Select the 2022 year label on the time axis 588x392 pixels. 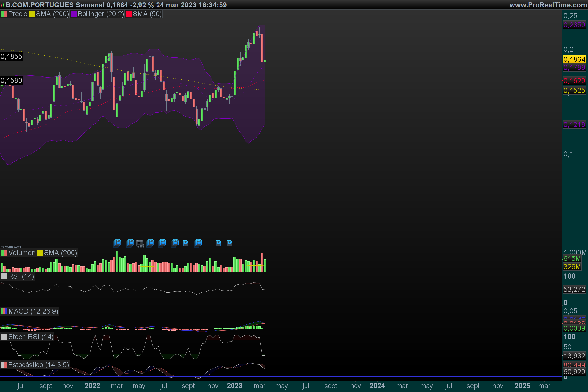pyautogui.click(x=92, y=386)
